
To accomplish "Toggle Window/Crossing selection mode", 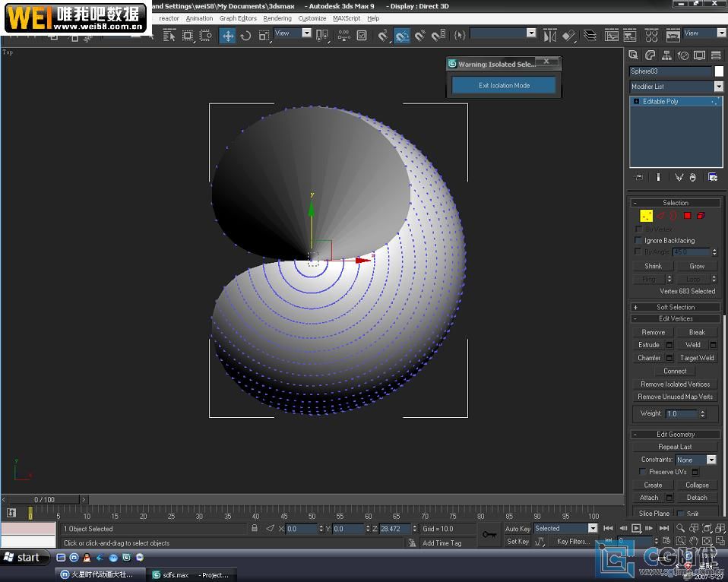I will (x=205, y=36).
